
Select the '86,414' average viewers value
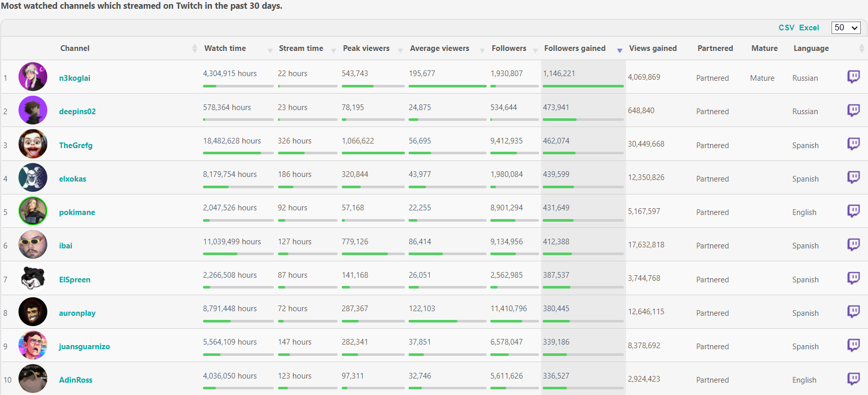[420, 242]
